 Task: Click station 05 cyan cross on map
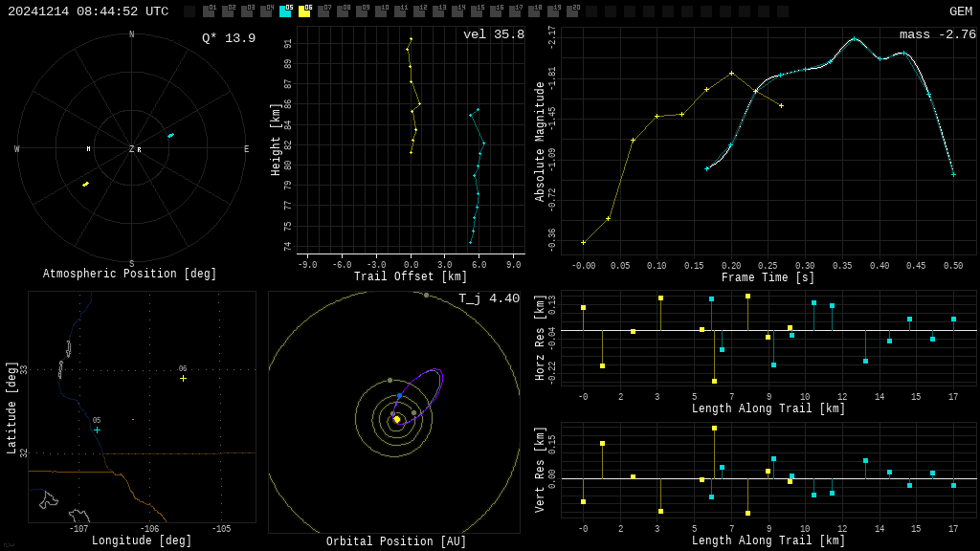click(x=97, y=430)
